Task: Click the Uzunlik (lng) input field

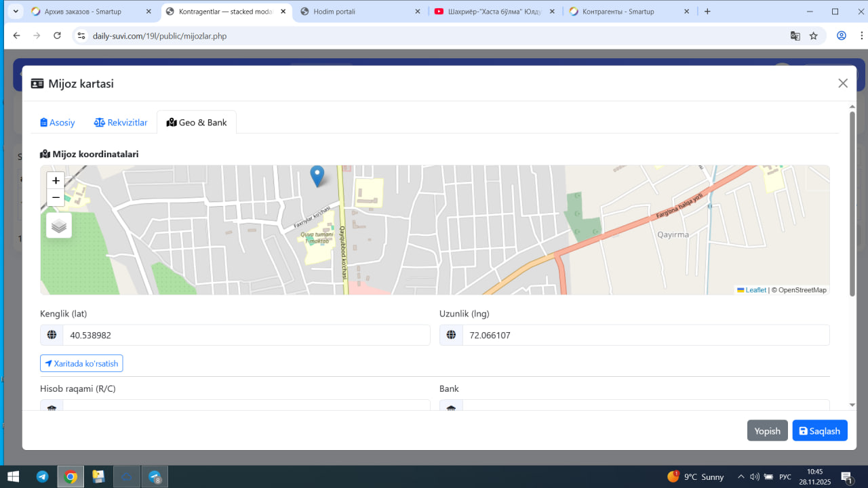Action: click(x=646, y=335)
